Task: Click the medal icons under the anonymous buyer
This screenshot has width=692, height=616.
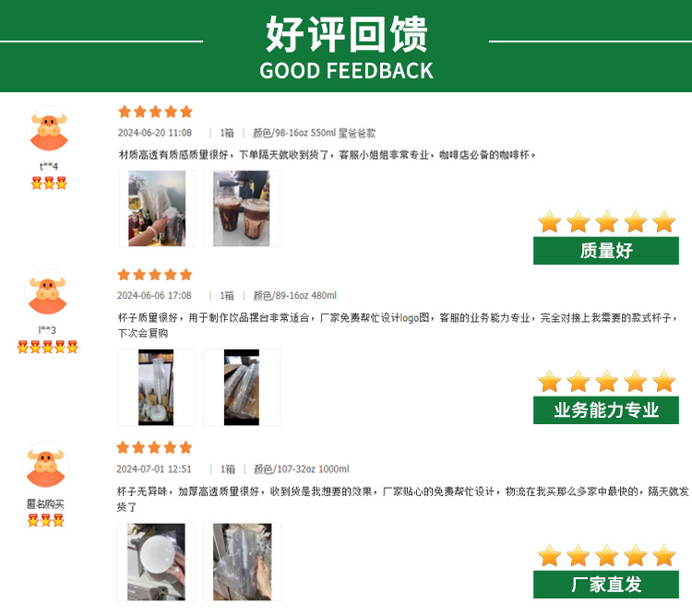Action: point(46,520)
